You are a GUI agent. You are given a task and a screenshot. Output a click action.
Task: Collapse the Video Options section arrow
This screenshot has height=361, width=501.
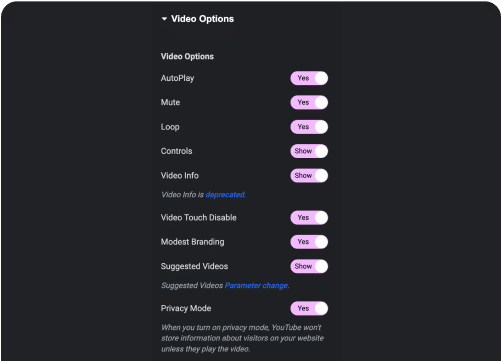click(x=164, y=19)
